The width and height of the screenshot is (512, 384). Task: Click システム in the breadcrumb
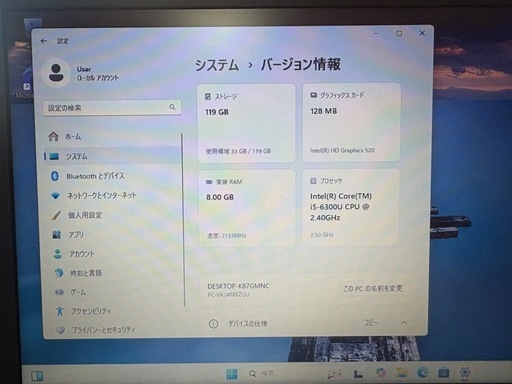(217, 65)
